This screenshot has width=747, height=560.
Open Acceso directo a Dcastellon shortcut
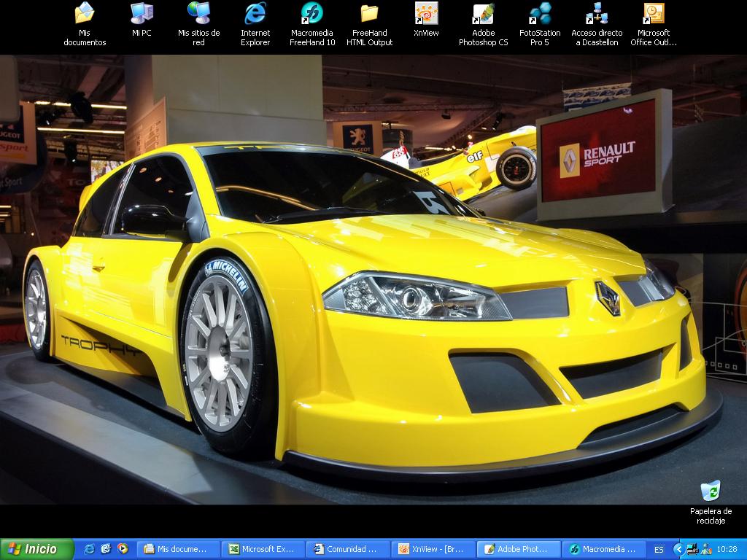click(x=597, y=15)
